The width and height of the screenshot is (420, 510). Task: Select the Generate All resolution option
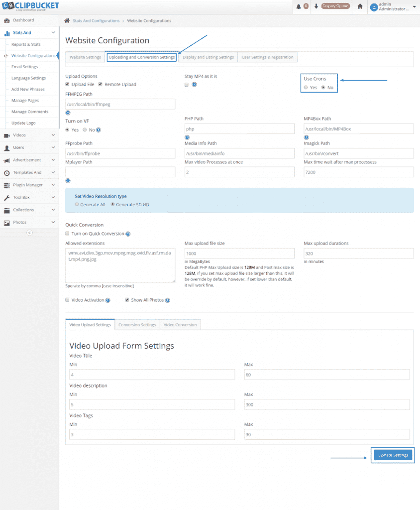pos(77,204)
